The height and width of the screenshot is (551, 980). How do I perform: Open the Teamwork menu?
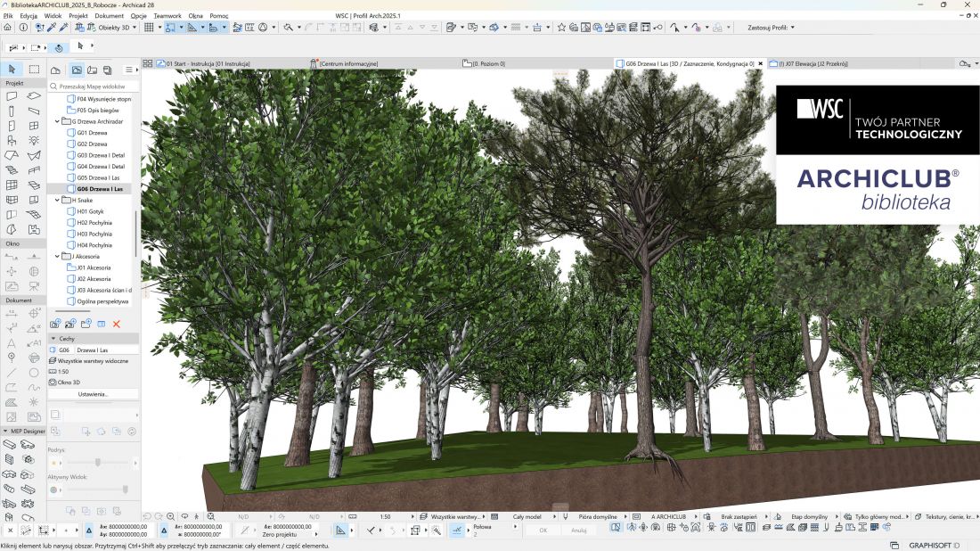(x=167, y=16)
